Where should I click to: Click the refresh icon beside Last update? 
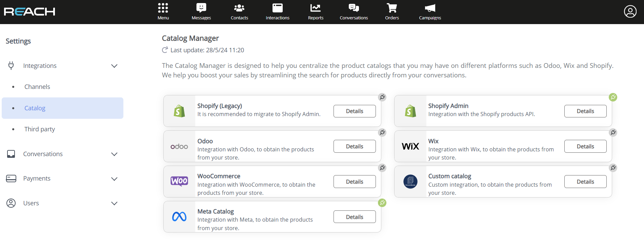(x=165, y=50)
